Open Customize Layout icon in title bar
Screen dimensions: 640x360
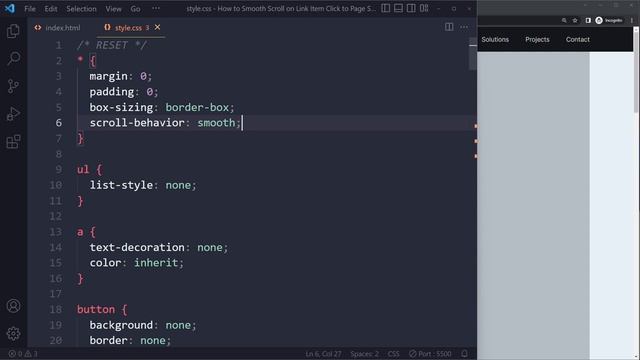(424, 8)
